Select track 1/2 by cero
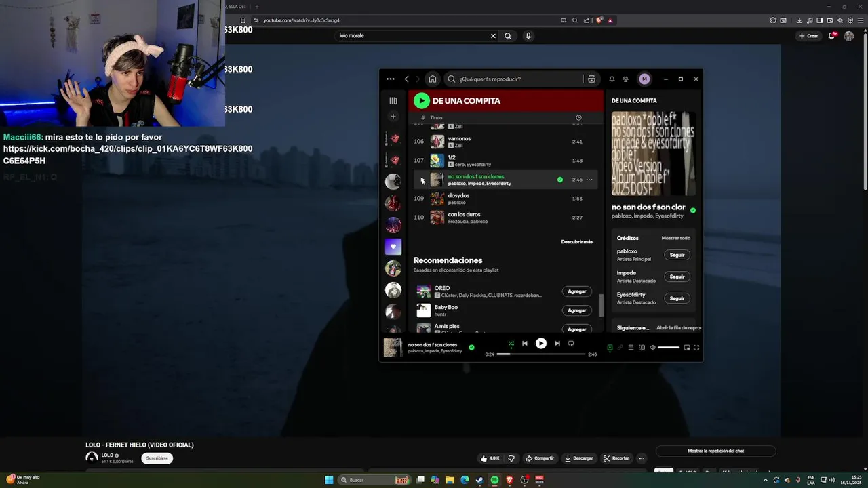 coord(505,161)
